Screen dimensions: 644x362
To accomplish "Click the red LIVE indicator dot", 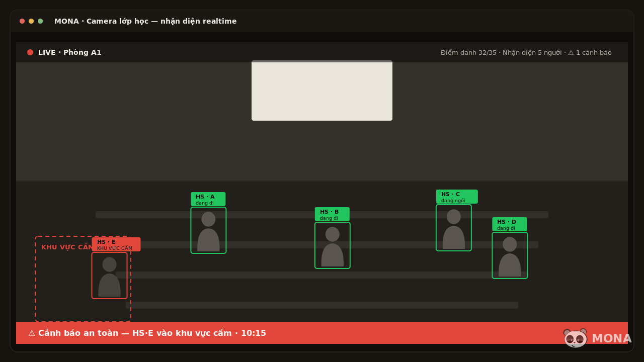I will click(30, 52).
